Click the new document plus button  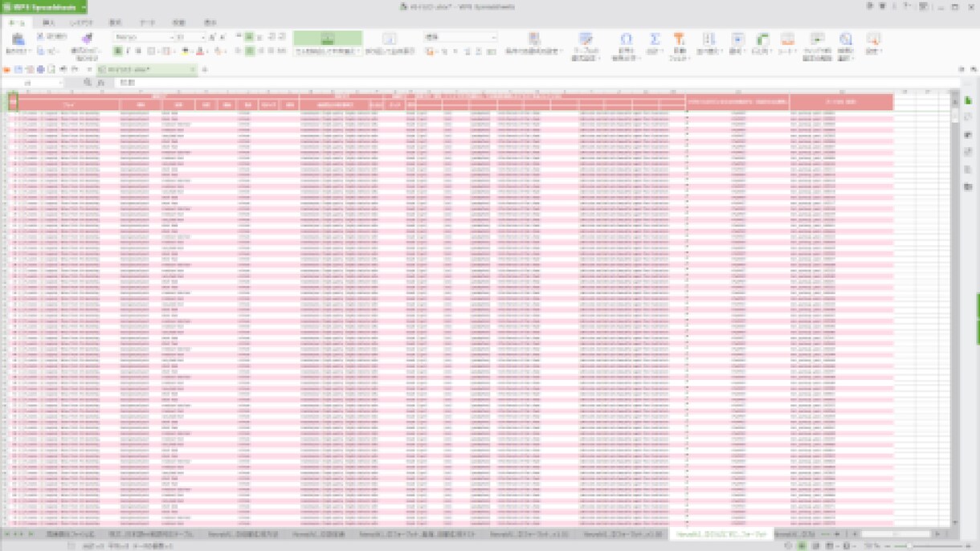click(205, 70)
